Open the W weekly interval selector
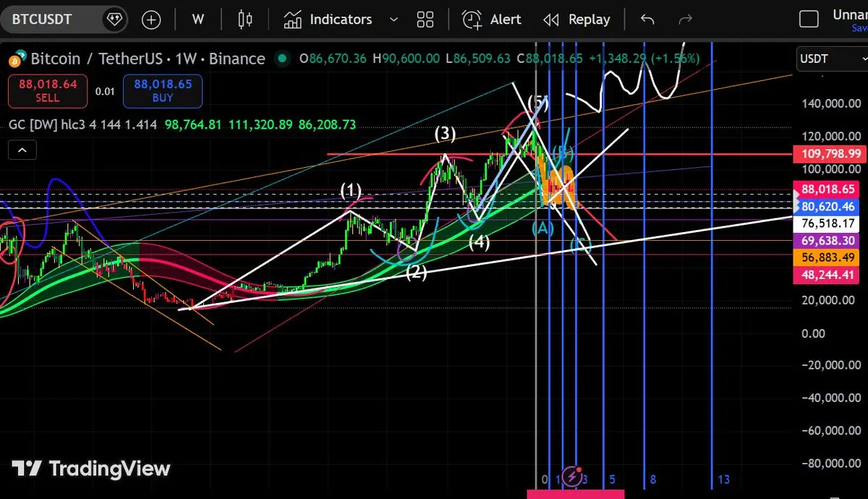 [198, 20]
